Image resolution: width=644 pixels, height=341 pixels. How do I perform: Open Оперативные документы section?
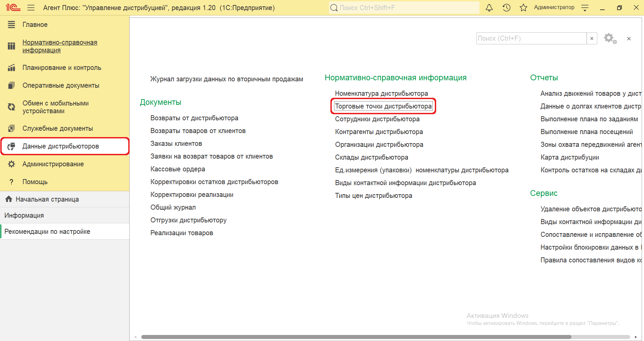click(61, 85)
